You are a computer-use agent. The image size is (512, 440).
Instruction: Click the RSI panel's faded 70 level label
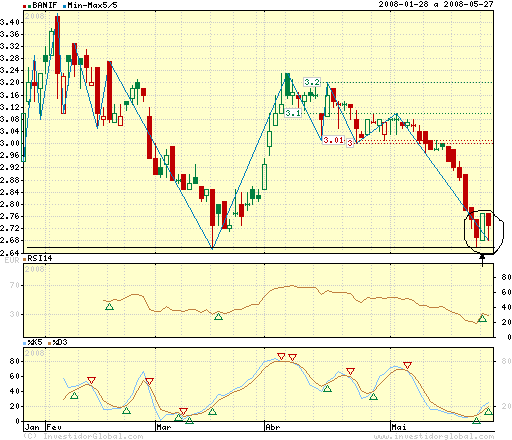pyautogui.click(x=14, y=285)
